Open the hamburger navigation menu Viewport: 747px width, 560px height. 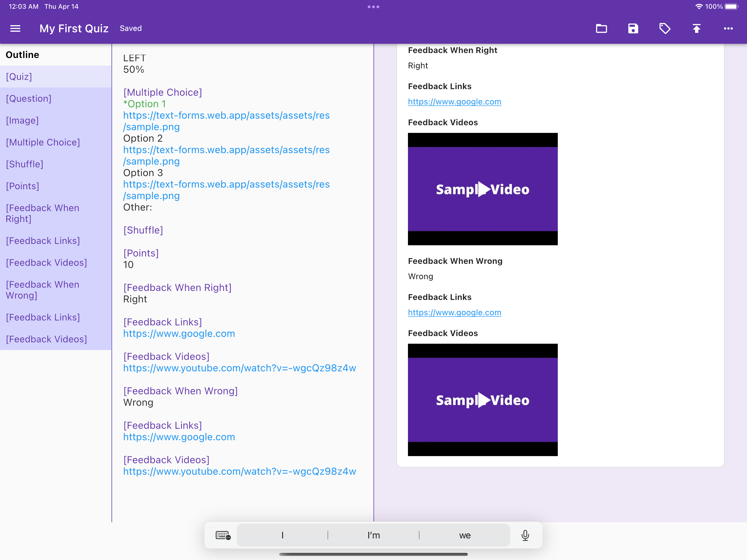15,28
